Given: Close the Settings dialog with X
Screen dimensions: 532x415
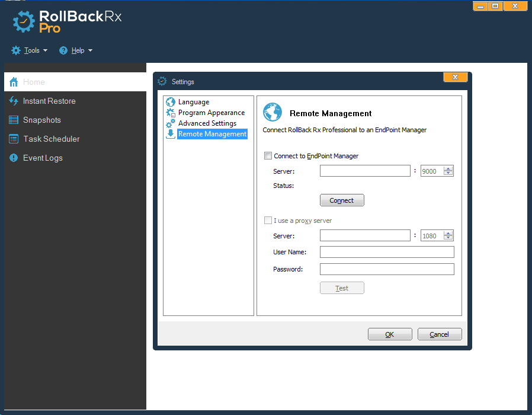Looking at the screenshot, I should click(456, 77).
